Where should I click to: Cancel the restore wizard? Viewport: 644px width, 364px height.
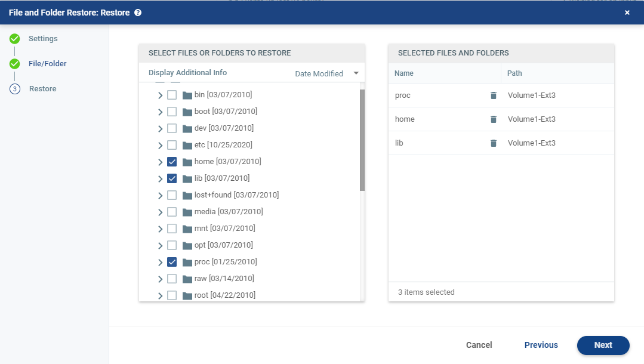479,345
